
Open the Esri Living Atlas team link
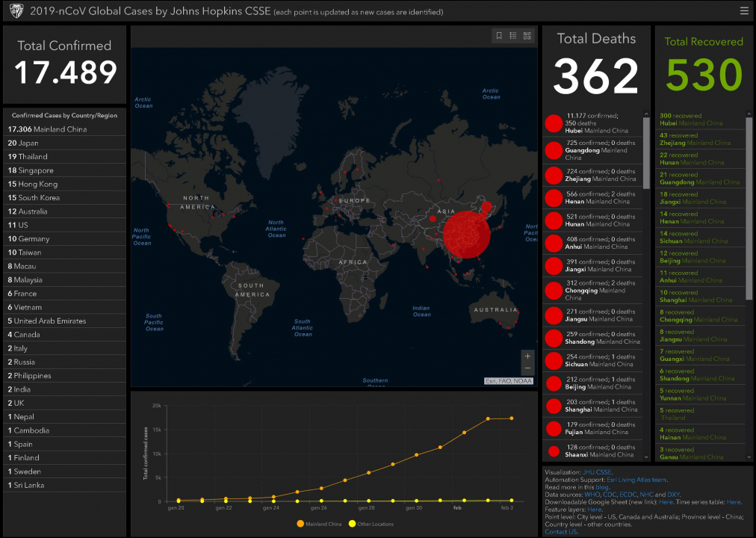tap(636, 480)
